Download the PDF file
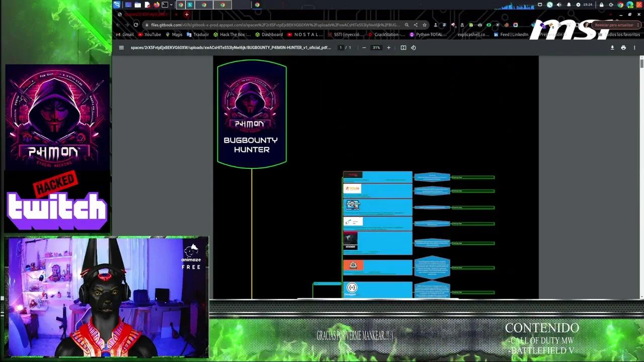Image resolution: width=644 pixels, height=362 pixels. click(612, 48)
